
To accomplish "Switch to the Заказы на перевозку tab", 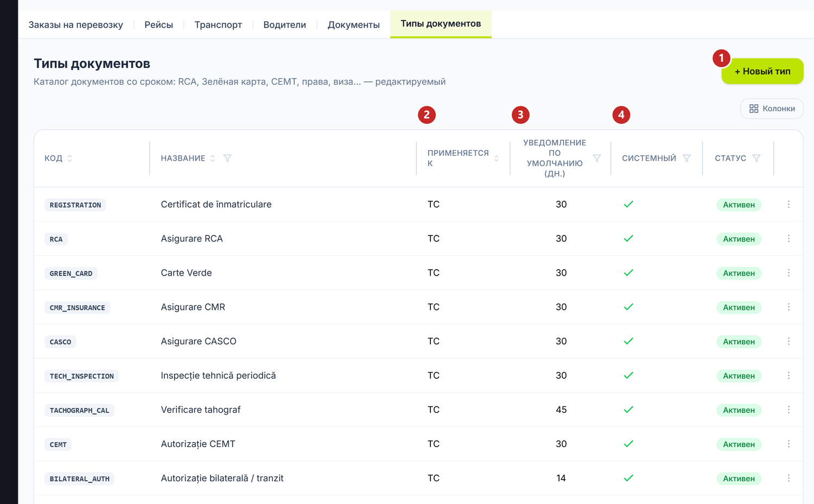I will point(75,25).
